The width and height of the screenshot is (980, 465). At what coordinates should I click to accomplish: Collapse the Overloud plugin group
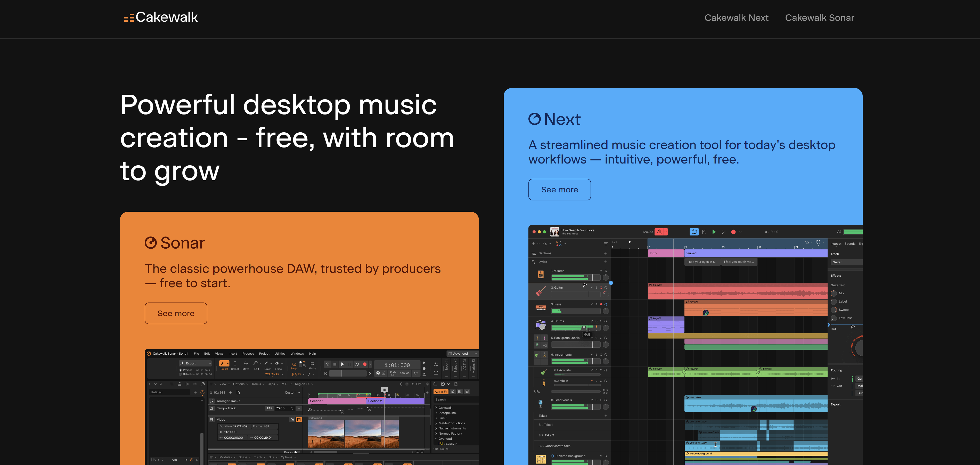pos(437,438)
